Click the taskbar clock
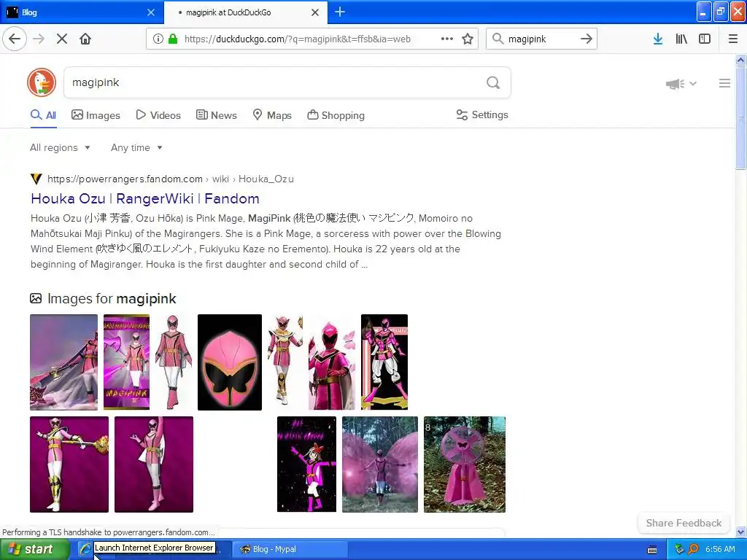 click(x=720, y=549)
